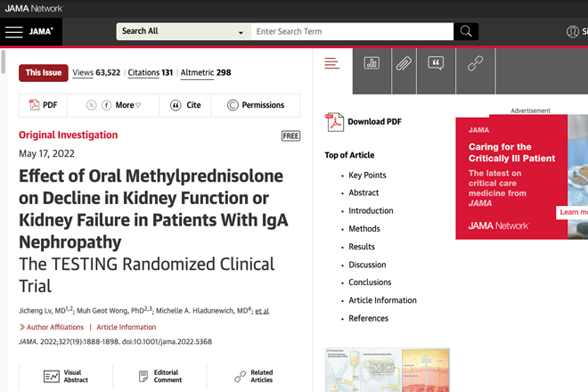This screenshot has width=588, height=392.
Task: Click the Visual Abstract chart icon
Action: click(52, 376)
